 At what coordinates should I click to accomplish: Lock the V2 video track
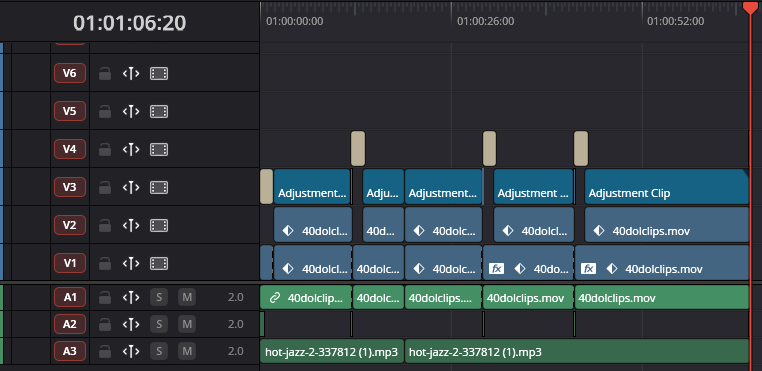tap(104, 226)
